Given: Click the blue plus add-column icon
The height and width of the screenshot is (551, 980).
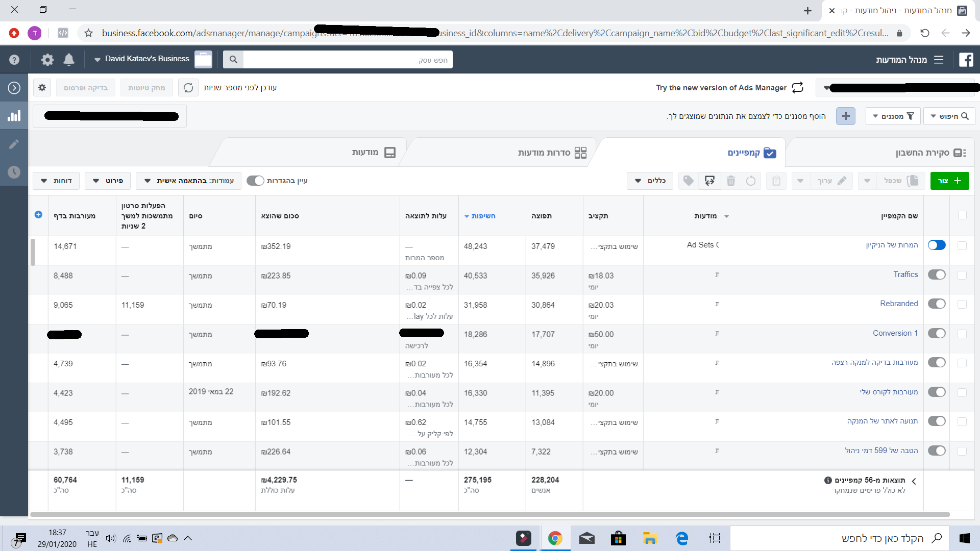Looking at the screenshot, I should tap(38, 215).
